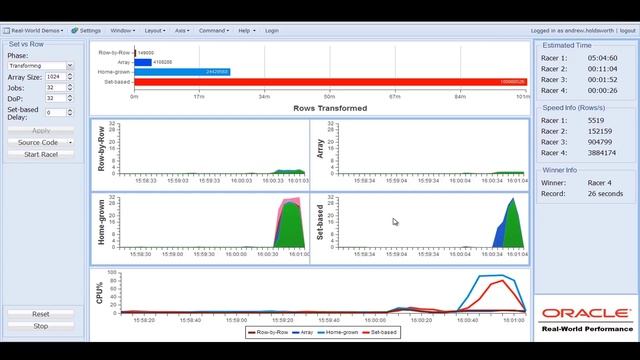Click Racer 1 estimated time 05:04:60
The width and height of the screenshot is (640, 360).
click(x=602, y=58)
